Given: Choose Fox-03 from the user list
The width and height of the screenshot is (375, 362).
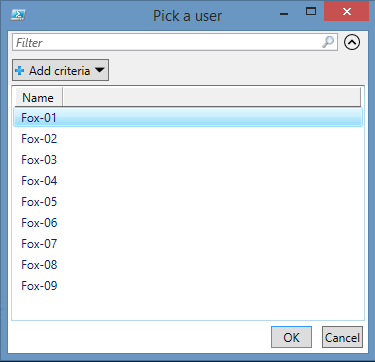Looking at the screenshot, I should [x=188, y=160].
